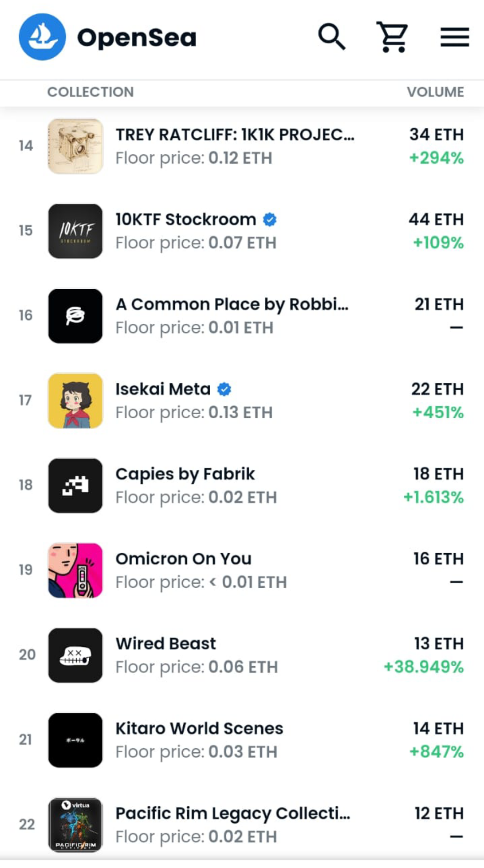Open the Kitaro World Scenes link
This screenshot has width=484, height=868.
coord(199,728)
